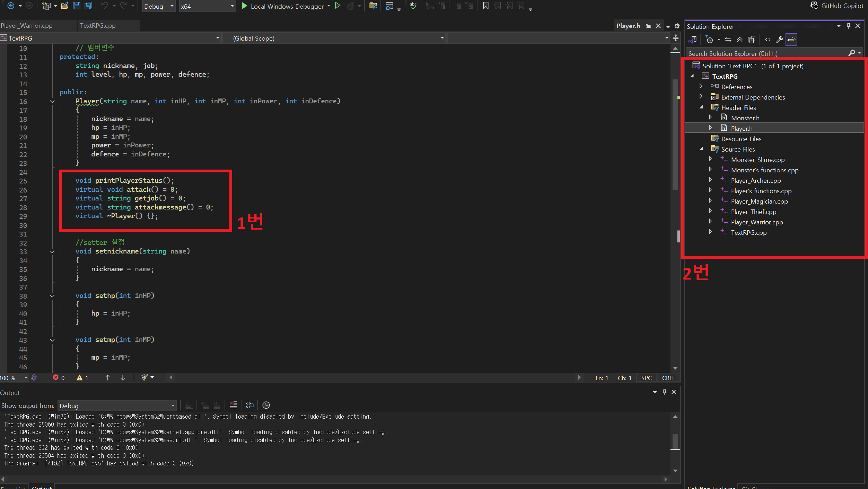This screenshot has width=868, height=489.
Task: Open GitHub Copilot in the top right
Action: (x=837, y=6)
